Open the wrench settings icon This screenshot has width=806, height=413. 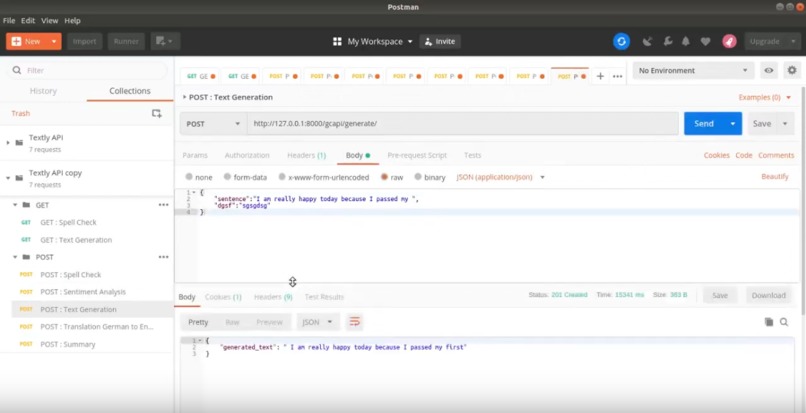[x=668, y=42]
